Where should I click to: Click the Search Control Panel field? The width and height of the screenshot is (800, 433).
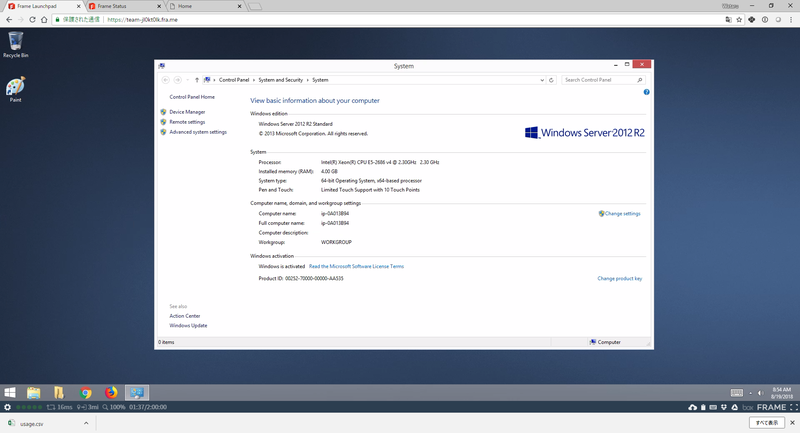[x=603, y=80]
